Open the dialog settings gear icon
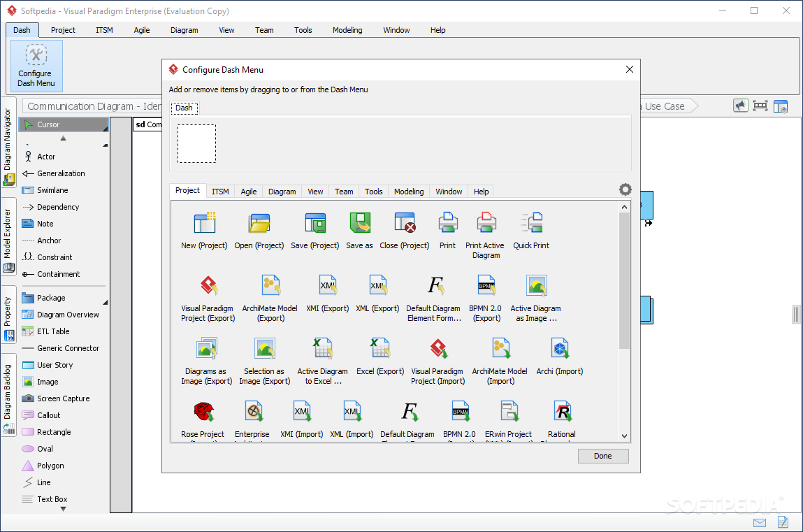The height and width of the screenshot is (532, 803). 625,190
